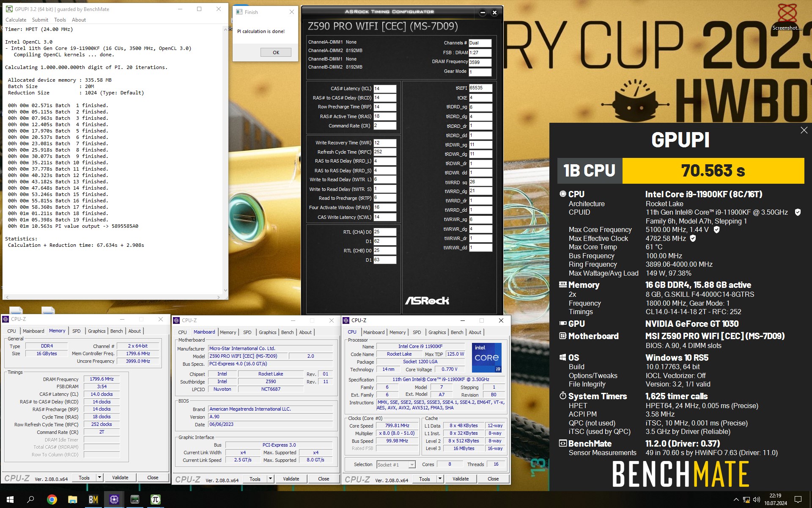This screenshot has width=812, height=508.
Task: Click Tools button in left CPU-Z window
Action: click(x=84, y=478)
